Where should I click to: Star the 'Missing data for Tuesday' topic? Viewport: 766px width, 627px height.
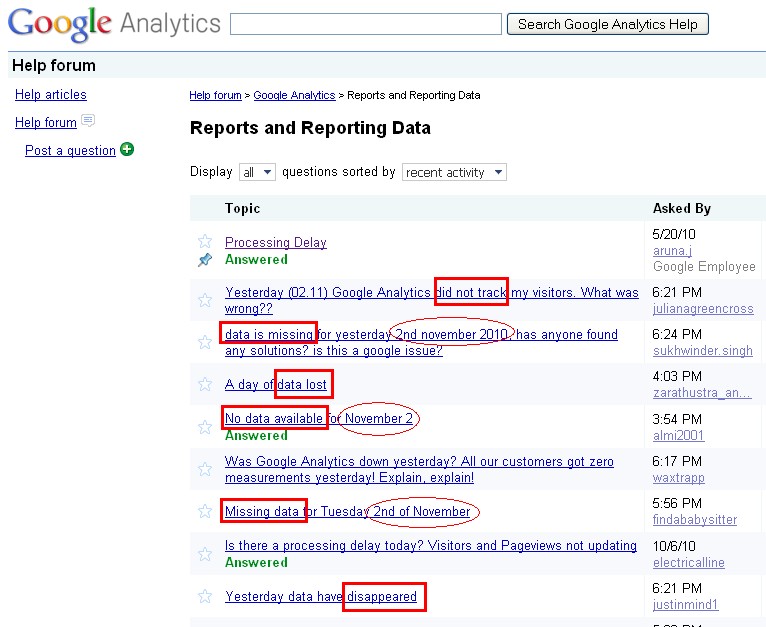click(205, 511)
